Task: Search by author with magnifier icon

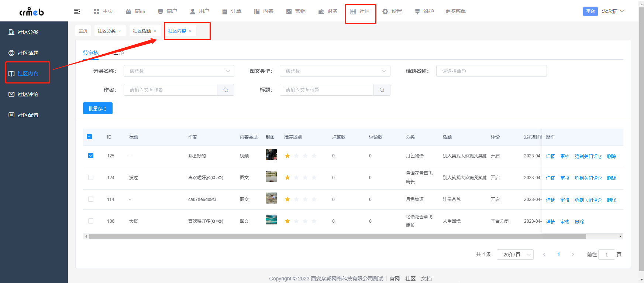Action: click(x=226, y=90)
